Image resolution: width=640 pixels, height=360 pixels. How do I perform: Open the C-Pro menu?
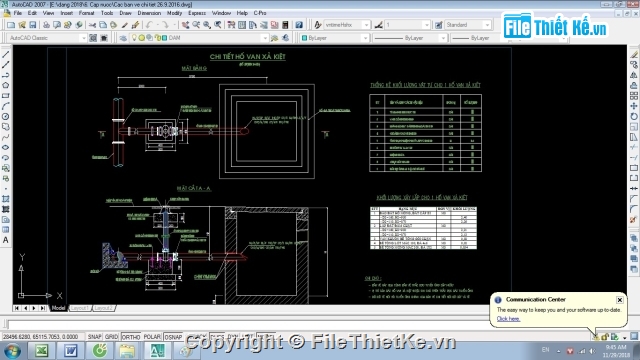point(260,13)
